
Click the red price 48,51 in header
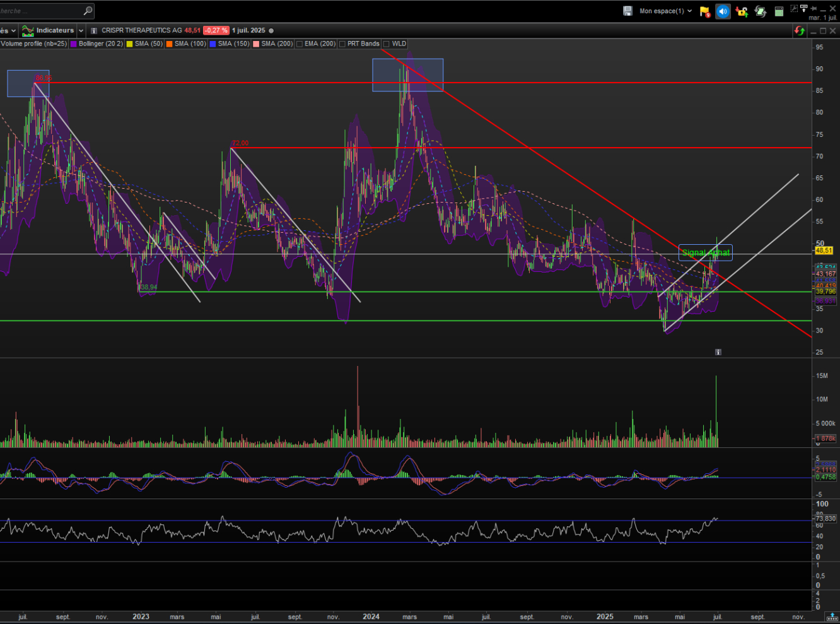click(x=192, y=30)
